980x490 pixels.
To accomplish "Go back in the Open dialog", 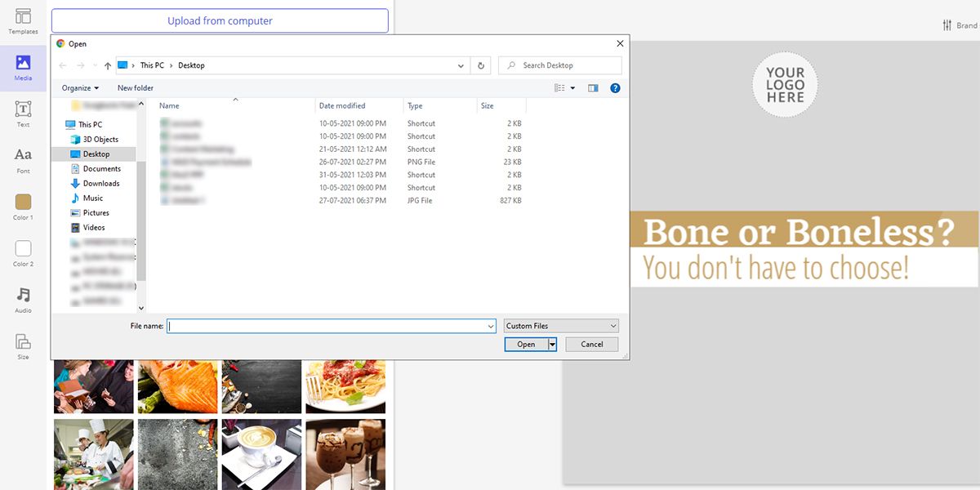I will (62, 65).
